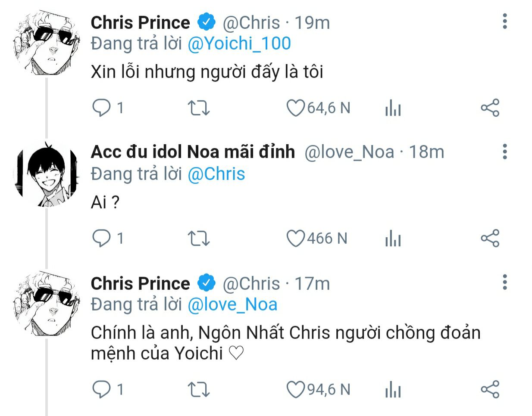
Task: Open the blue @Chris reply mention
Action: click(216, 174)
